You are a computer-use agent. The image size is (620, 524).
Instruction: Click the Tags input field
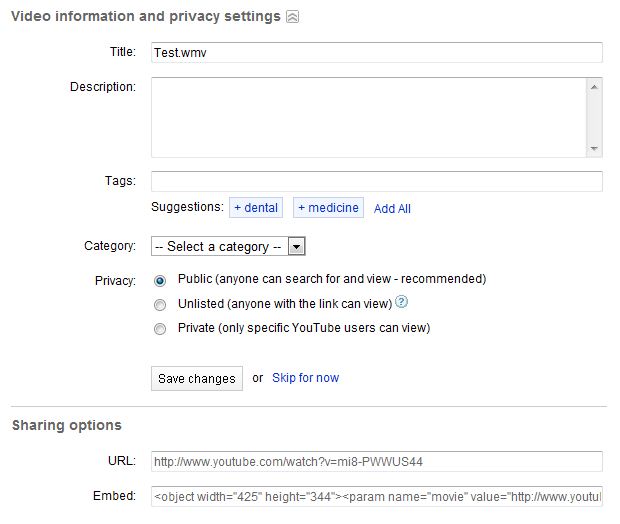coord(376,181)
